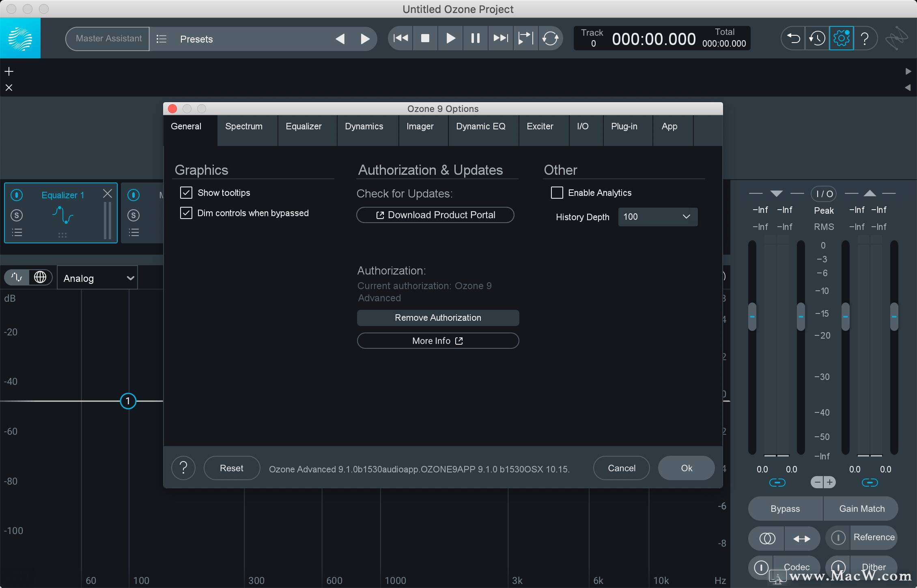The height and width of the screenshot is (588, 917).
Task: Reset options with Reset button
Action: 232,468
